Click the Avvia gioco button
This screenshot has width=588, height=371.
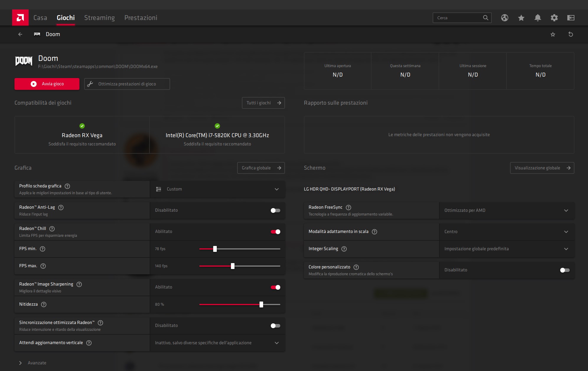tap(47, 84)
